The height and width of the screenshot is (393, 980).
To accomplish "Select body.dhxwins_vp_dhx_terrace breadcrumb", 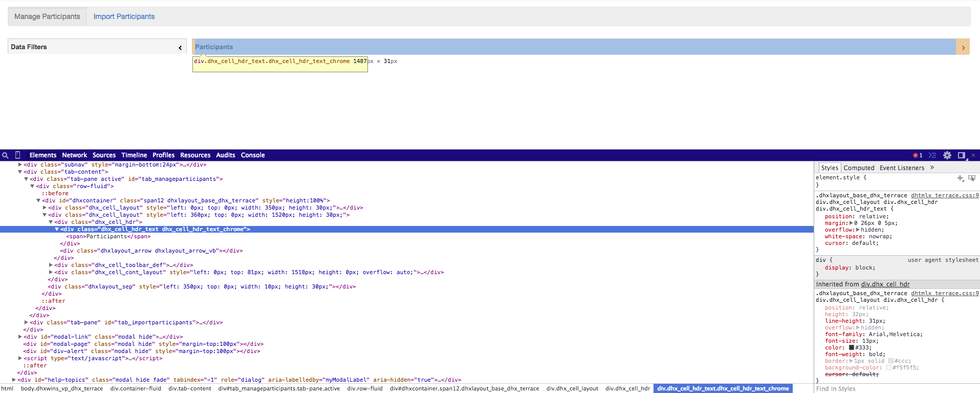I will 62,388.
